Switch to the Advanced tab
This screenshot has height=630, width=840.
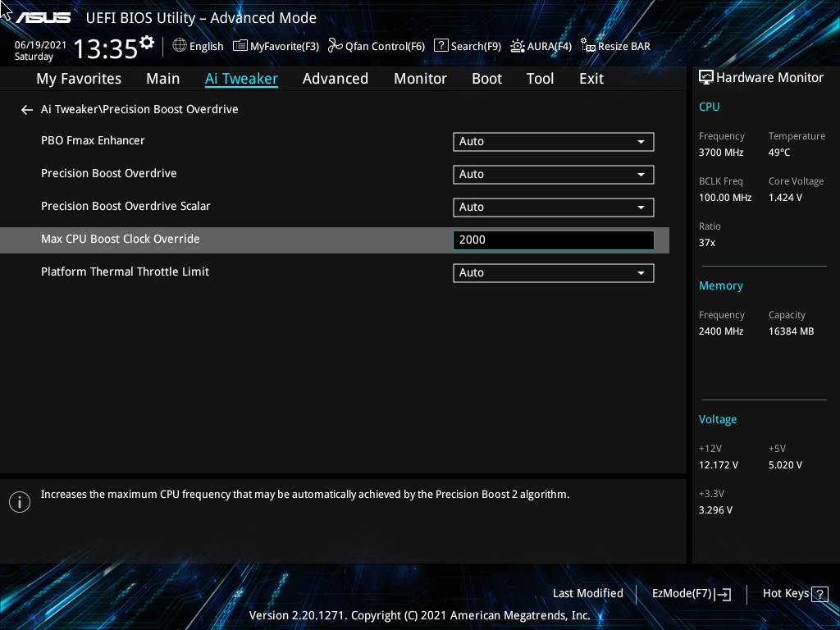[336, 78]
